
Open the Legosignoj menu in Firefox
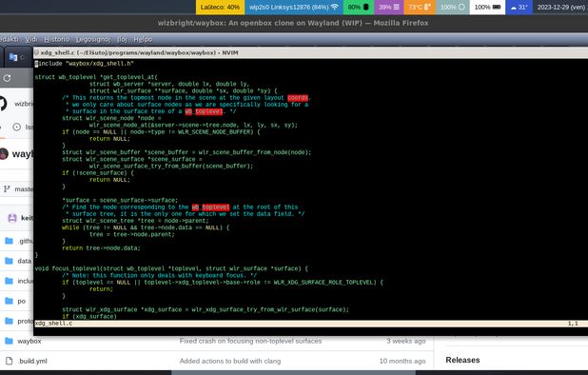pyautogui.click(x=93, y=39)
